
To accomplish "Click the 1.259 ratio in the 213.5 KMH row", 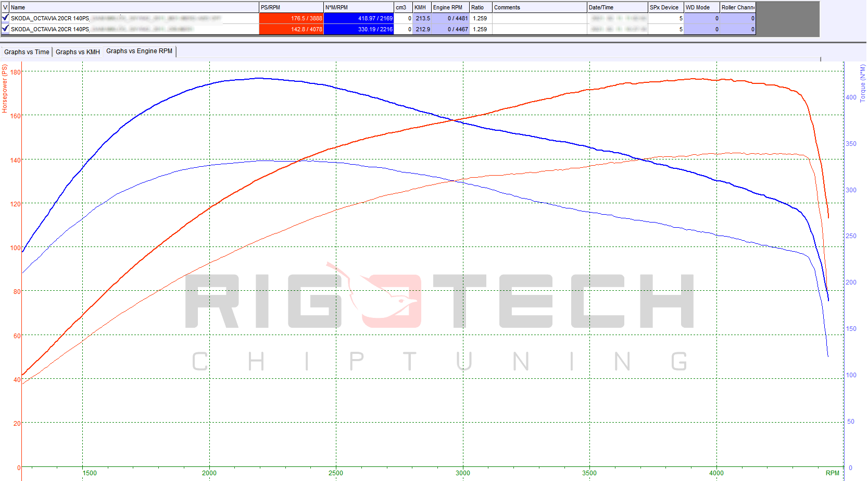I will pyautogui.click(x=481, y=18).
